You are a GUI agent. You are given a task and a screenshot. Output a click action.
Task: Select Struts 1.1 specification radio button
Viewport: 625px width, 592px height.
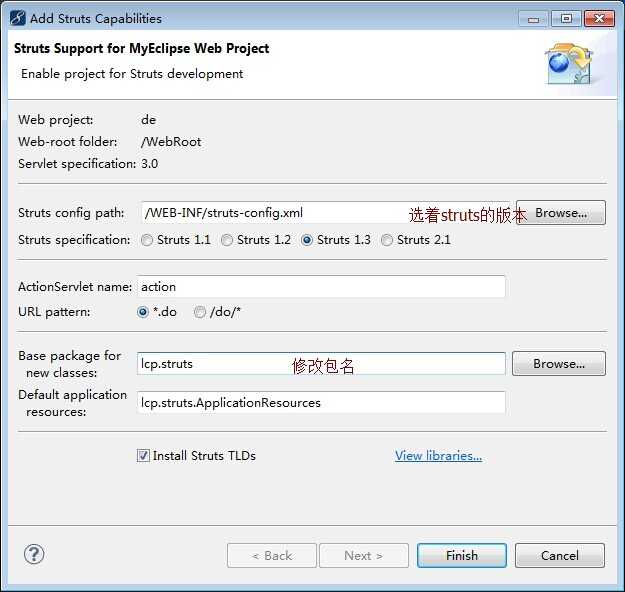pos(147,240)
